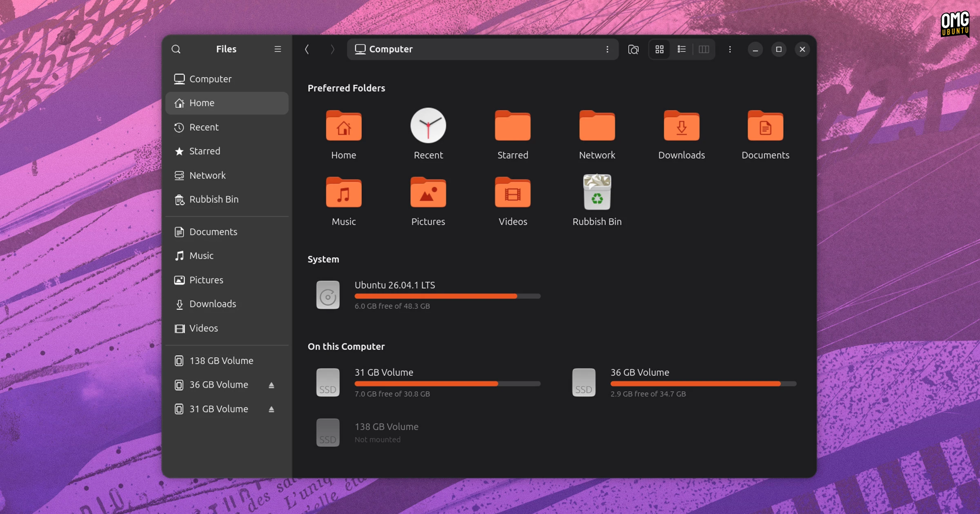The width and height of the screenshot is (980, 514).
Task: Open Rubbish Bin in the sidebar
Action: [x=227, y=199]
